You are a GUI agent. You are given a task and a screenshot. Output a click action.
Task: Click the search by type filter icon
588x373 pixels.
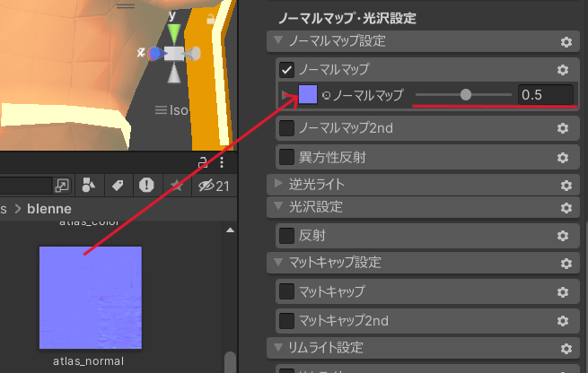point(88,185)
